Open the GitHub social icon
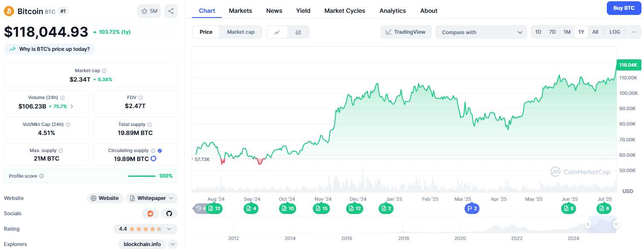 [x=169, y=214]
